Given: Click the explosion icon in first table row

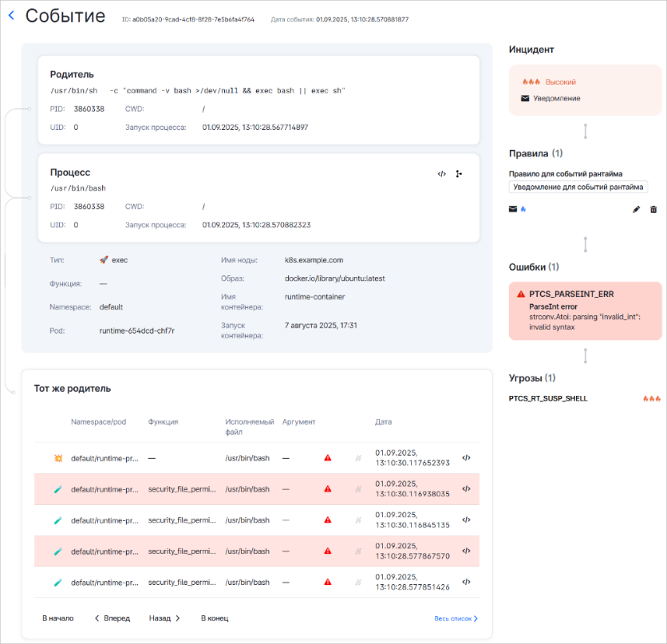Looking at the screenshot, I should 57,458.
